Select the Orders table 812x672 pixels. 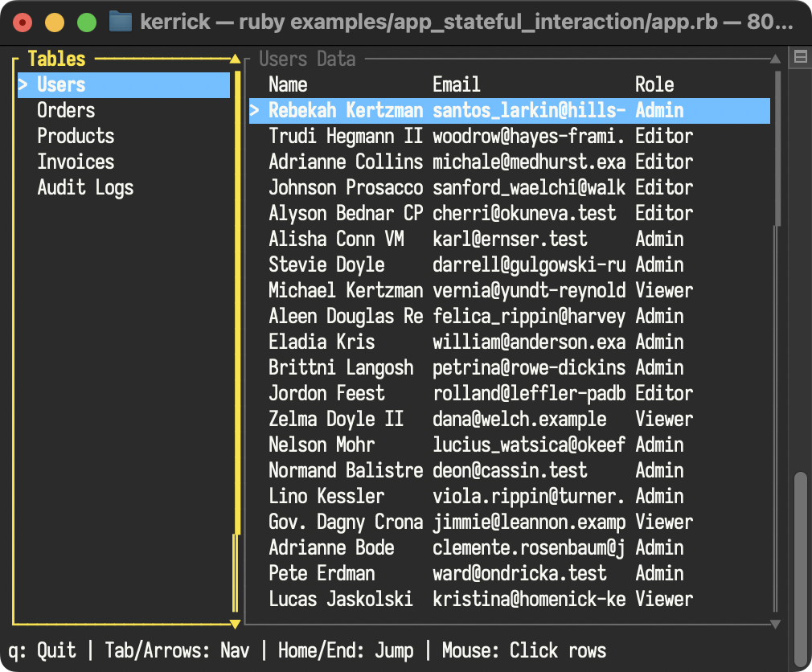[124, 110]
